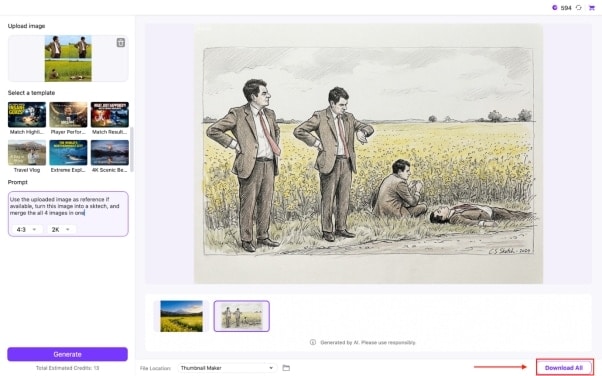Image resolution: width=602 pixels, height=376 pixels.
Task: Select the 4K Scenic template
Action: click(110, 156)
